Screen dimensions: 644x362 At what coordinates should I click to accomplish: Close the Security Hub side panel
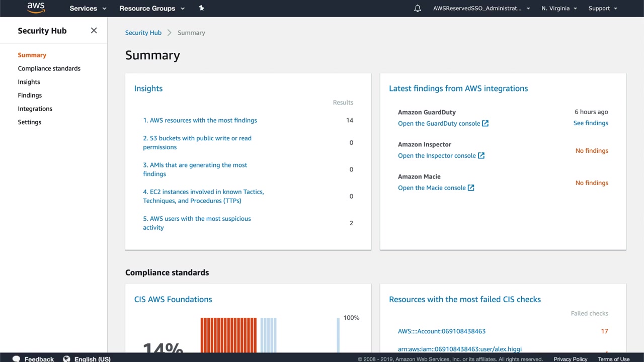point(94,31)
